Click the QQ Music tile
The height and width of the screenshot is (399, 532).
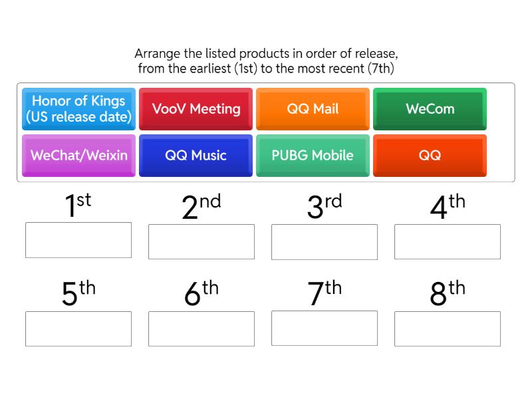pos(196,156)
